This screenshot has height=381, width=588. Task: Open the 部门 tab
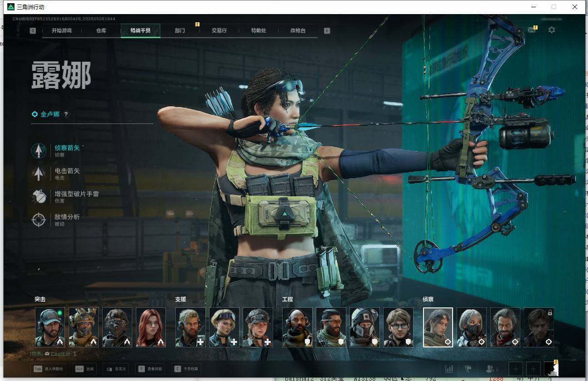click(180, 30)
